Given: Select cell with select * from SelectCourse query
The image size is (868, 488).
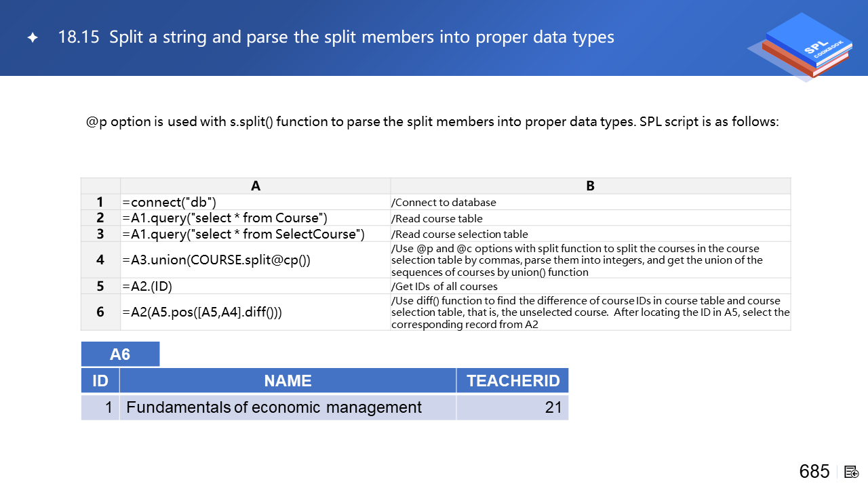Looking at the screenshot, I should click(x=256, y=234).
